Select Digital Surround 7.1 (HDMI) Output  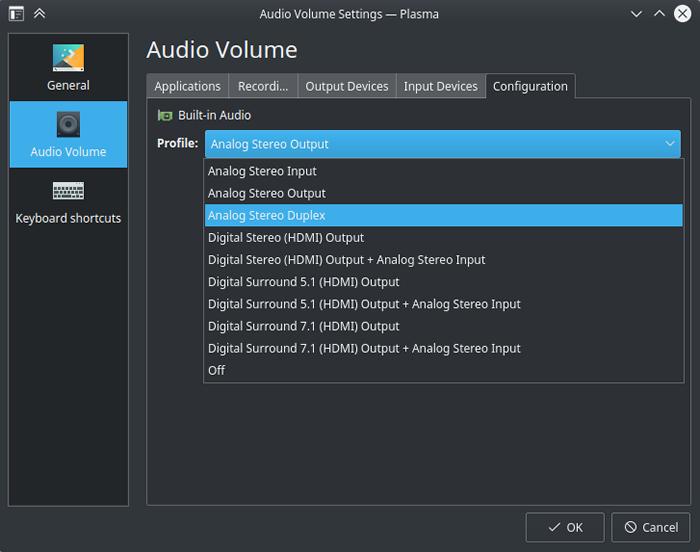click(x=443, y=326)
